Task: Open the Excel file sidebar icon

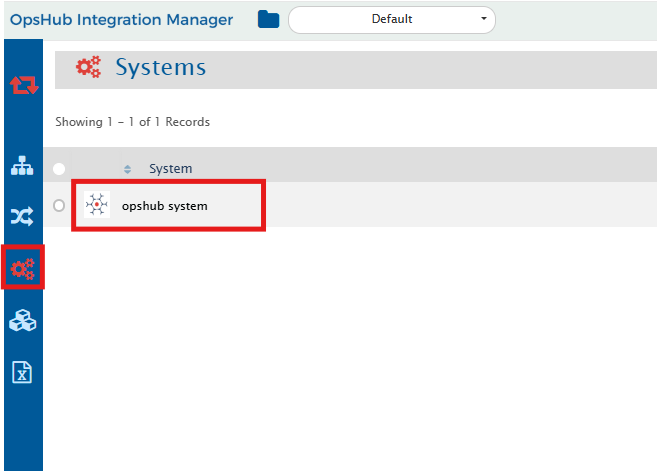Action: pos(22,372)
